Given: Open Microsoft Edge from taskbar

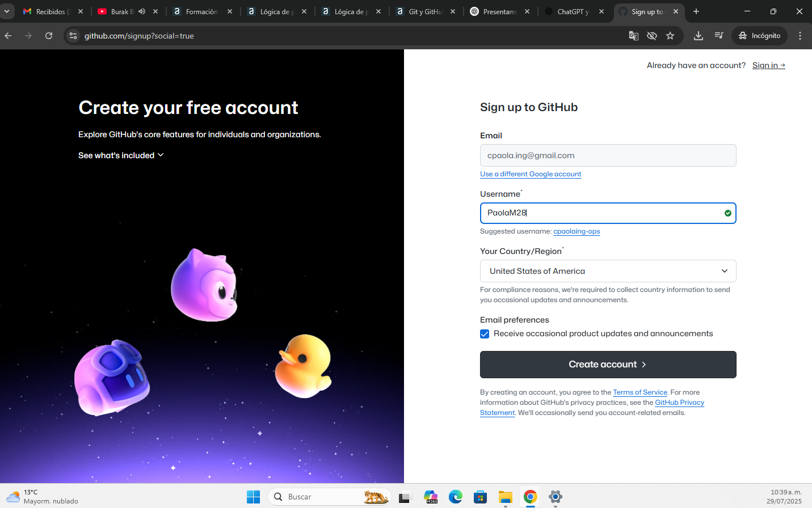Looking at the screenshot, I should 456,497.
